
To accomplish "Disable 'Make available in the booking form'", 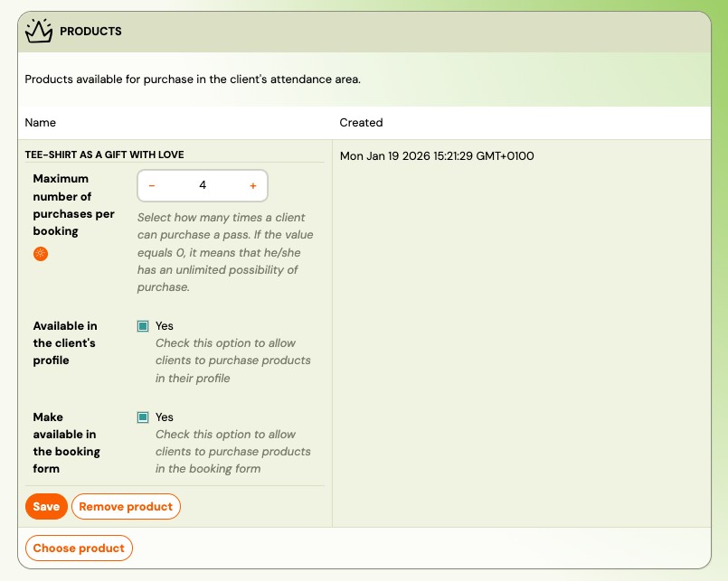I will tap(145, 417).
